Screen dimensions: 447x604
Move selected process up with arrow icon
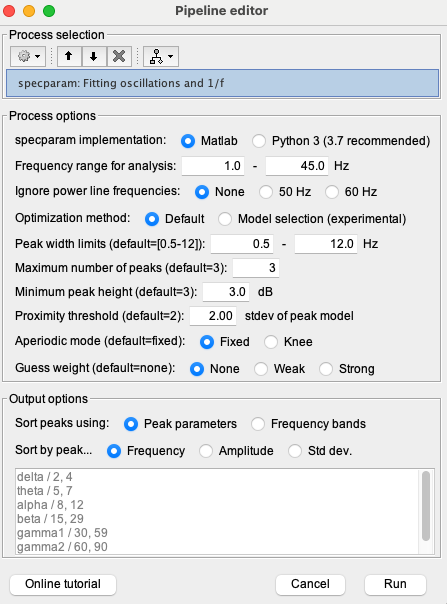tap(69, 57)
